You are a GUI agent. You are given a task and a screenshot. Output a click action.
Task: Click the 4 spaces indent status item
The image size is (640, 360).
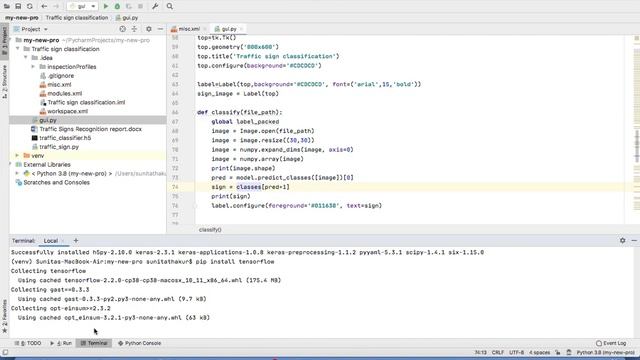tap(540, 352)
